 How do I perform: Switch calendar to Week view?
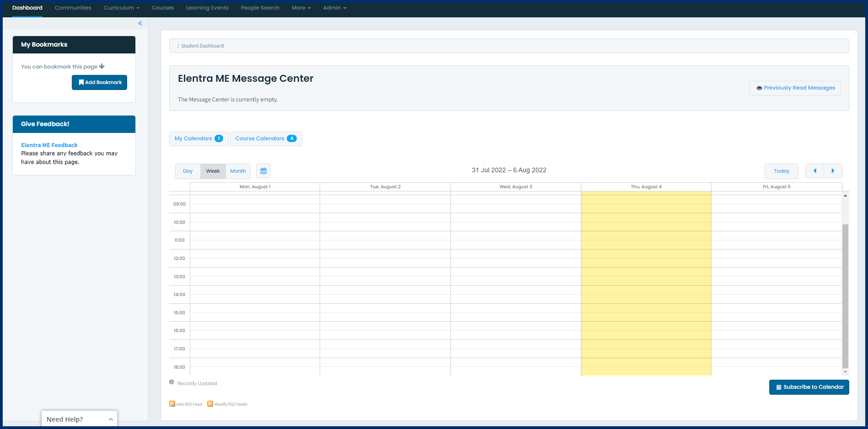(213, 171)
